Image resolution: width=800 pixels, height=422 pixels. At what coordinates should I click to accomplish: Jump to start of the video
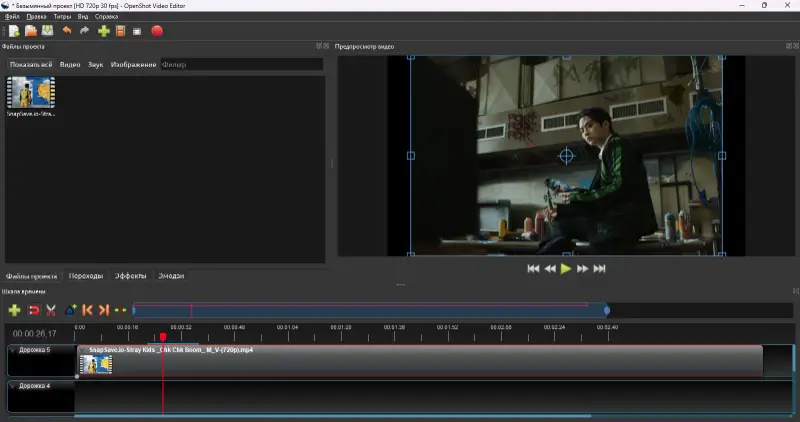pyautogui.click(x=533, y=268)
